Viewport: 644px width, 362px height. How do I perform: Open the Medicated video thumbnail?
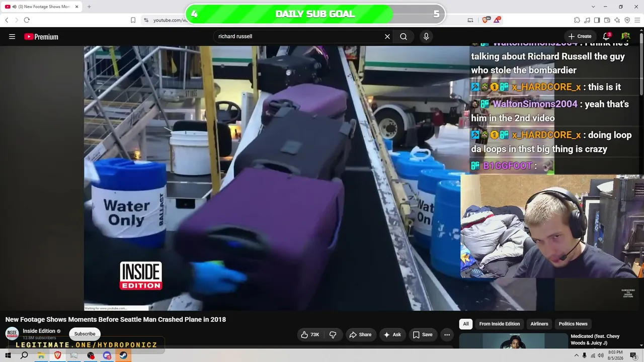click(513, 340)
